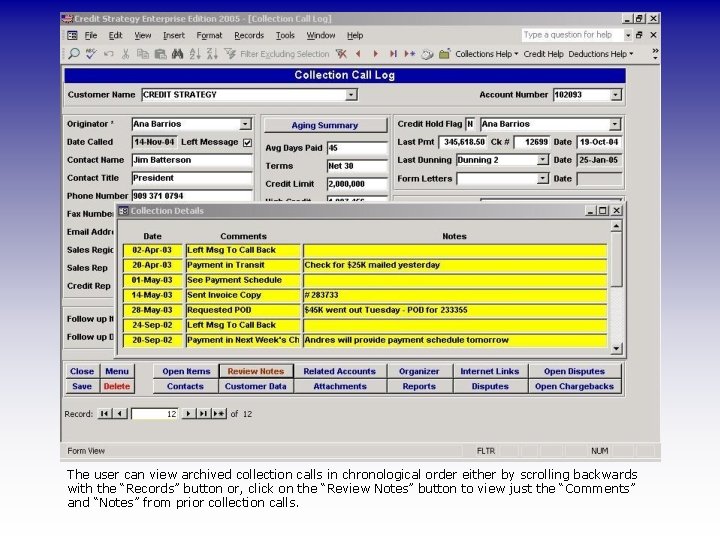Click the Collection Details scrollbar thumb
The width and height of the screenshot is (720, 540).
click(x=616, y=259)
